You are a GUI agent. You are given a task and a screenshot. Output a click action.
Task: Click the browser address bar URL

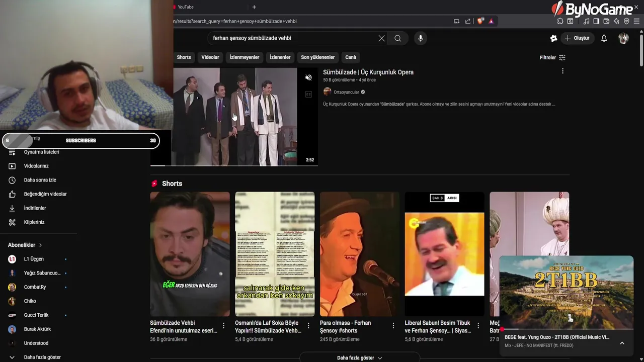pos(235,21)
